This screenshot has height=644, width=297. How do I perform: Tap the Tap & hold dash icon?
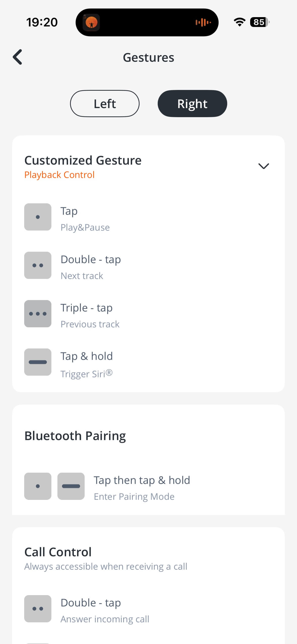coord(38,362)
